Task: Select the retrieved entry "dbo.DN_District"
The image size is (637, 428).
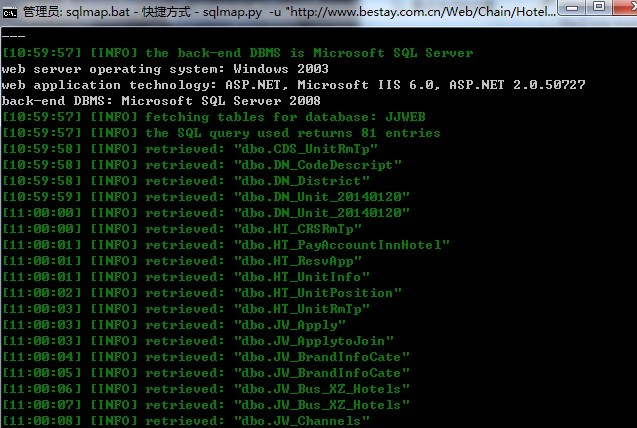Action: click(302, 181)
